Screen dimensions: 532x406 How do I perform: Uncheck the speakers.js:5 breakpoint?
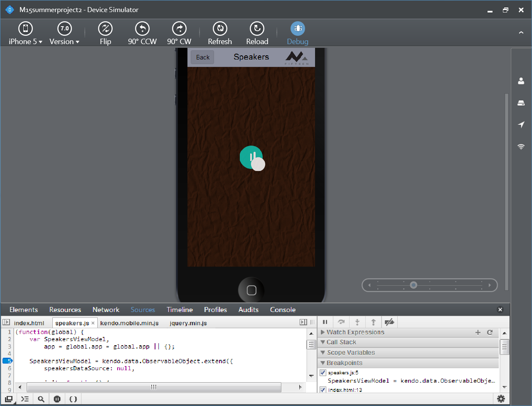[323, 373]
